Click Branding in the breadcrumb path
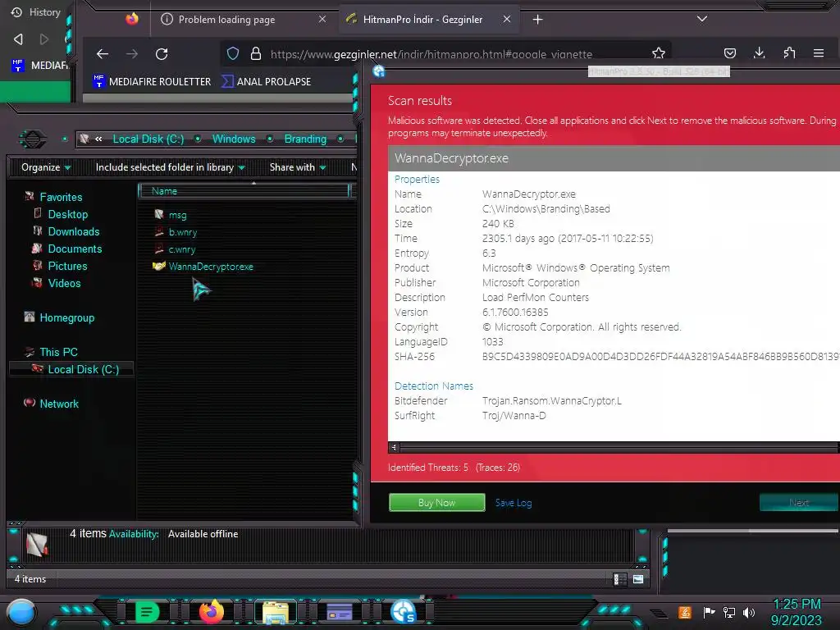The height and width of the screenshot is (630, 840). 305,139
